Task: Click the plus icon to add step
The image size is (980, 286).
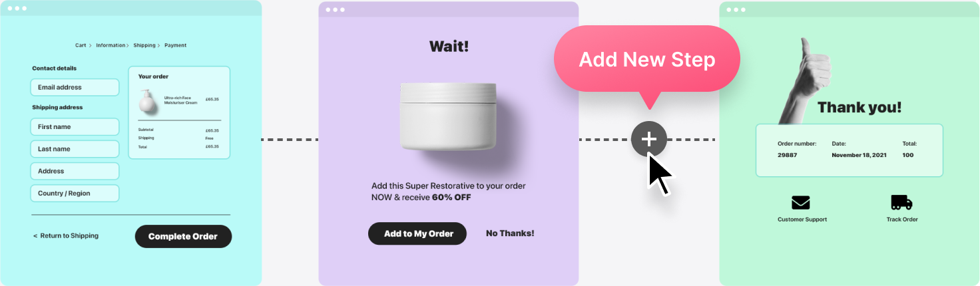Action: [x=648, y=139]
